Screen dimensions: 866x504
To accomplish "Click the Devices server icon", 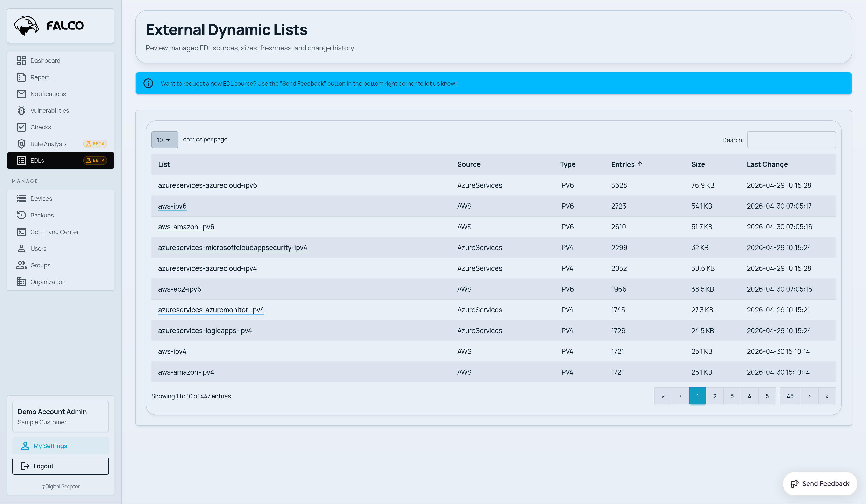I will pos(21,199).
